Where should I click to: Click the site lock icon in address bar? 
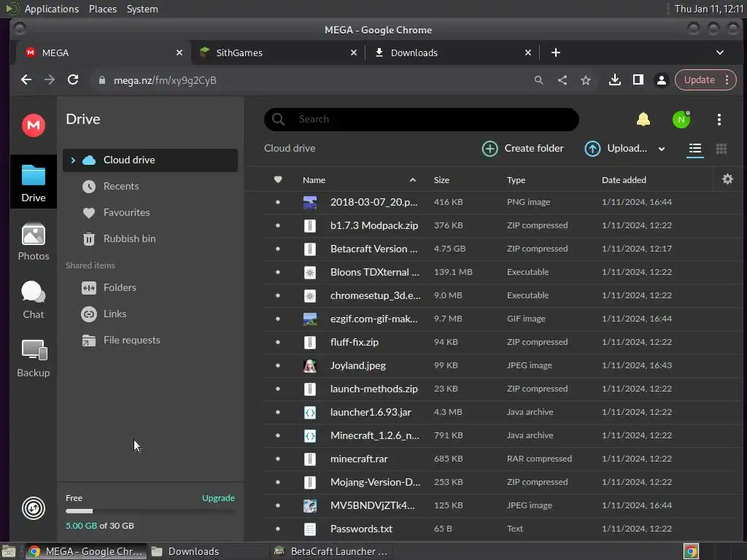(x=101, y=80)
